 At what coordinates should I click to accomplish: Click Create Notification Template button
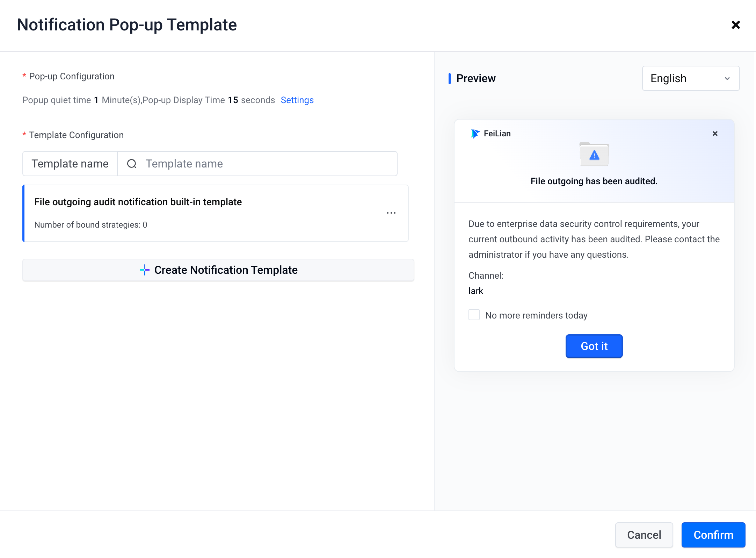coord(218,270)
